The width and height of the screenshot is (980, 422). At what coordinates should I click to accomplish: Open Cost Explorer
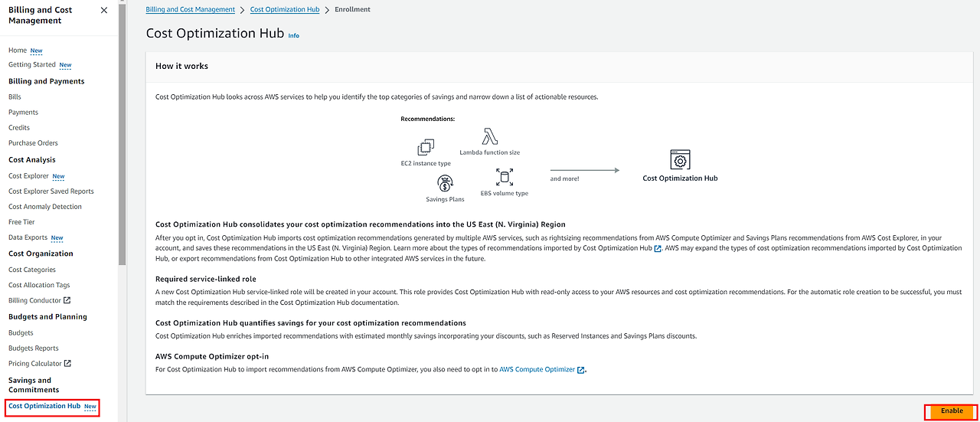point(28,176)
